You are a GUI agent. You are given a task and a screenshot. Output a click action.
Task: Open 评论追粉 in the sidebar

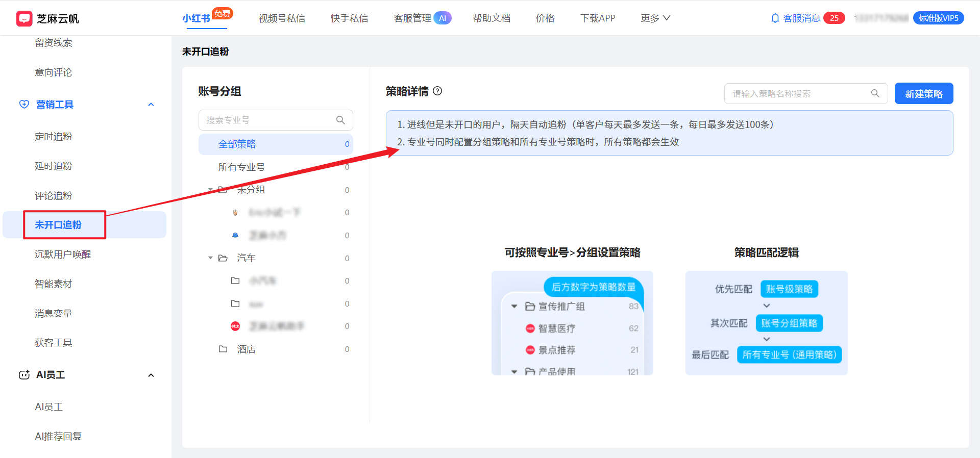[54, 196]
